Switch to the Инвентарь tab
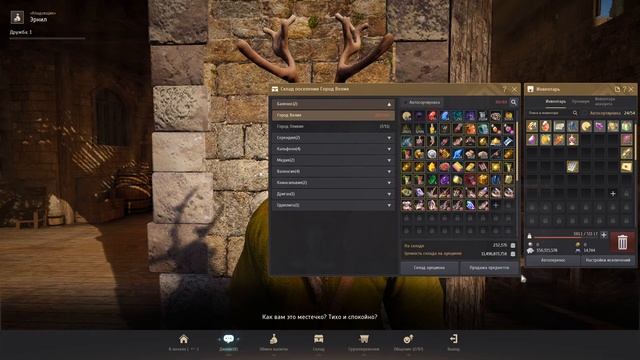Screen dimensions: 640x360 [x=556, y=101]
